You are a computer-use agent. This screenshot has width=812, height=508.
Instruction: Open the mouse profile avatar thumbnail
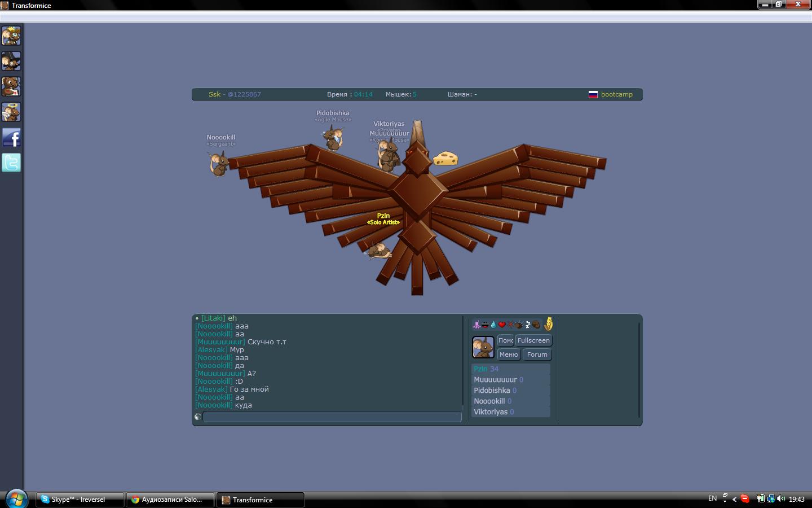pyautogui.click(x=483, y=347)
